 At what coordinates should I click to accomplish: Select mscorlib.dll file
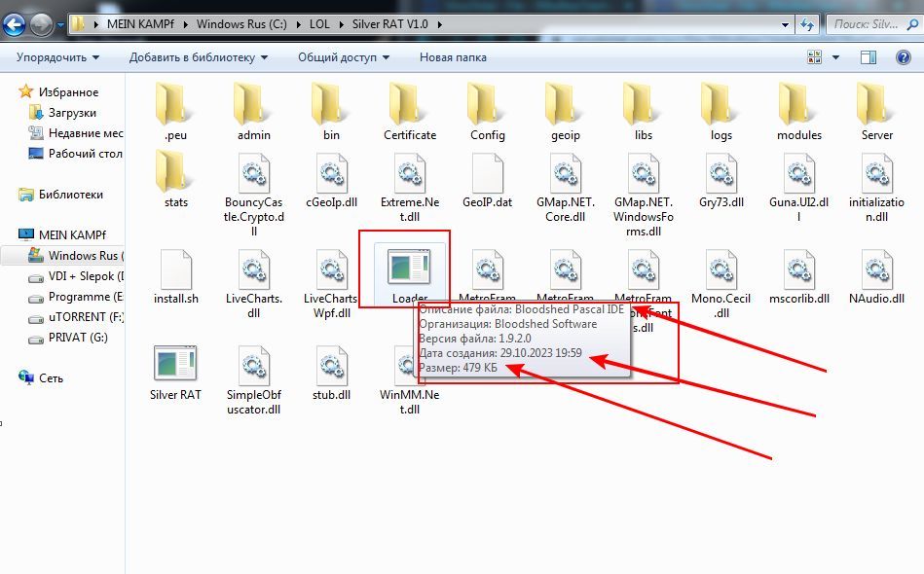click(x=799, y=276)
